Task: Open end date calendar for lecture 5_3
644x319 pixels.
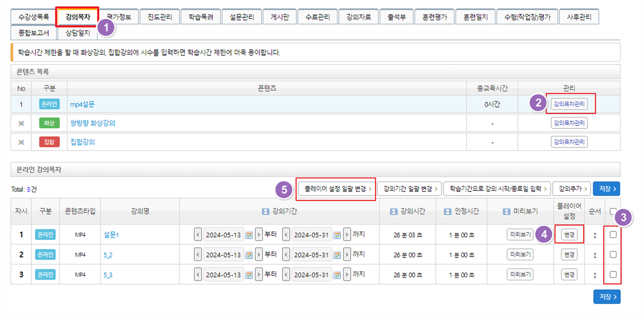Action: 337,275
